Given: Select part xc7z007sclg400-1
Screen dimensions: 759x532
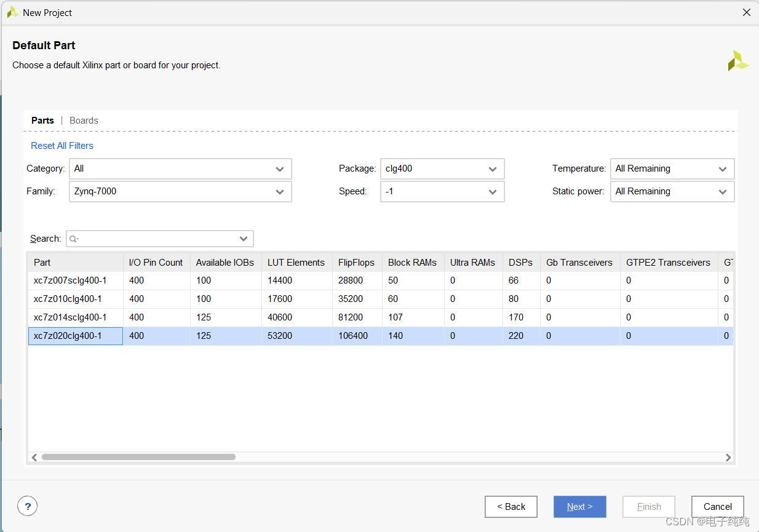Looking at the screenshot, I should click(x=70, y=280).
